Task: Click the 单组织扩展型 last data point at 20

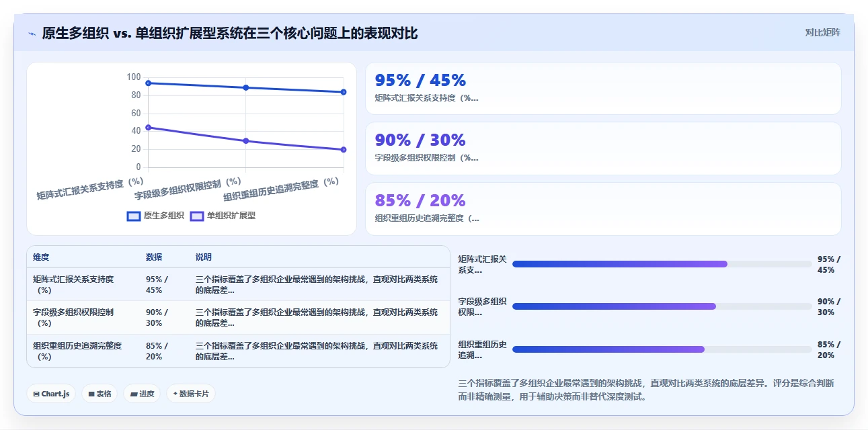Action: pos(344,150)
